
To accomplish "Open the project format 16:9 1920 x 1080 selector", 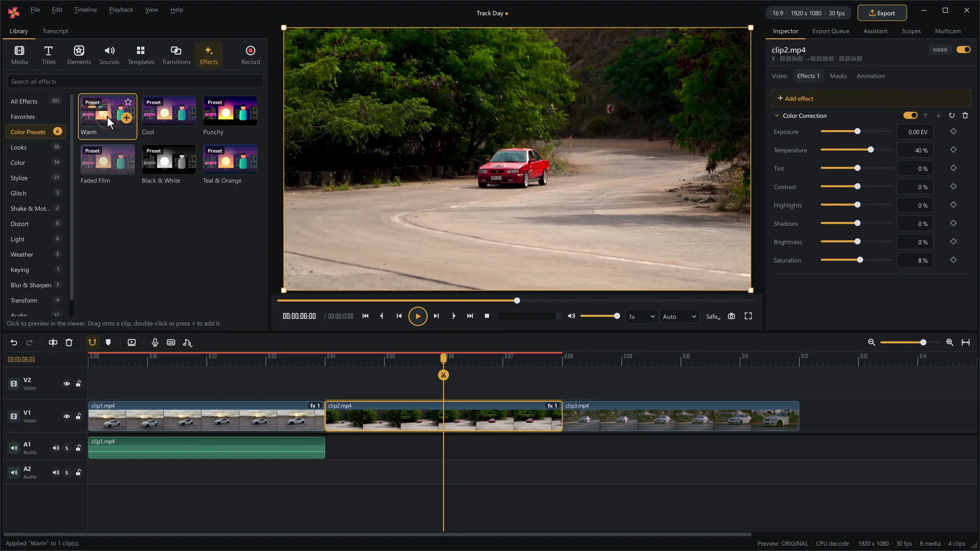I will pyautogui.click(x=808, y=13).
